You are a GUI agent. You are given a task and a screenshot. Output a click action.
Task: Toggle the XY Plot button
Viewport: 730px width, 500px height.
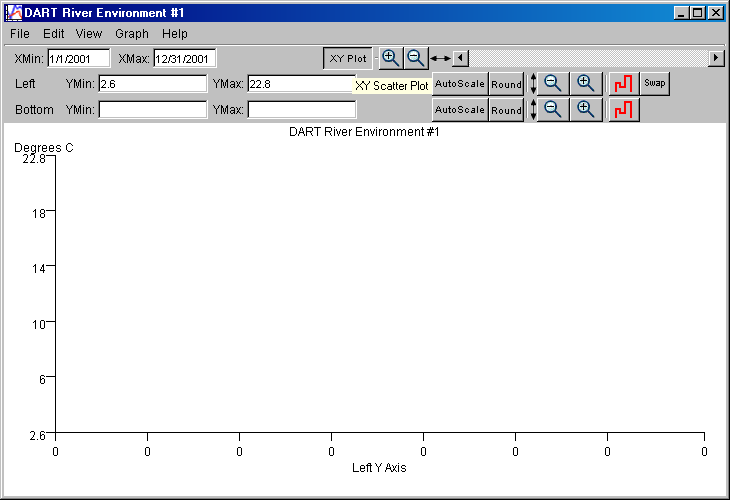point(348,59)
